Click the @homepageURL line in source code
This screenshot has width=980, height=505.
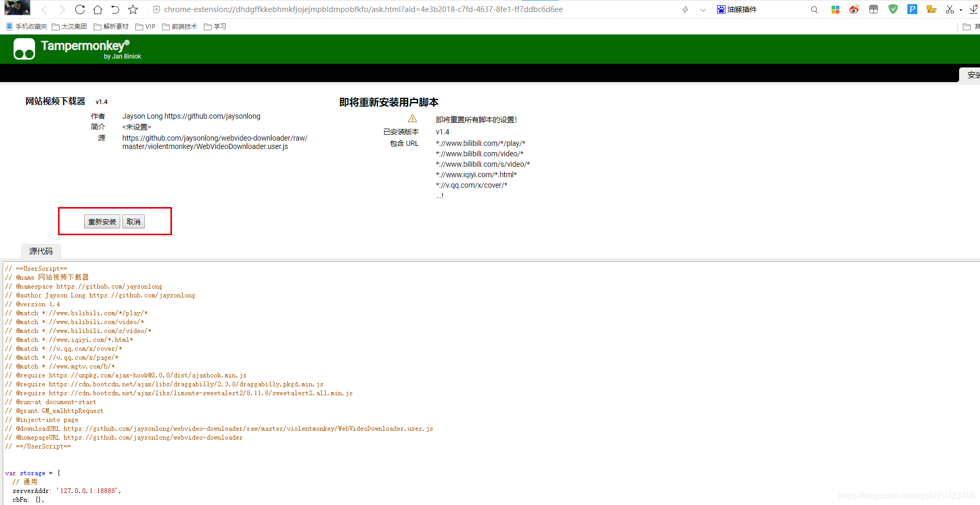click(x=124, y=438)
